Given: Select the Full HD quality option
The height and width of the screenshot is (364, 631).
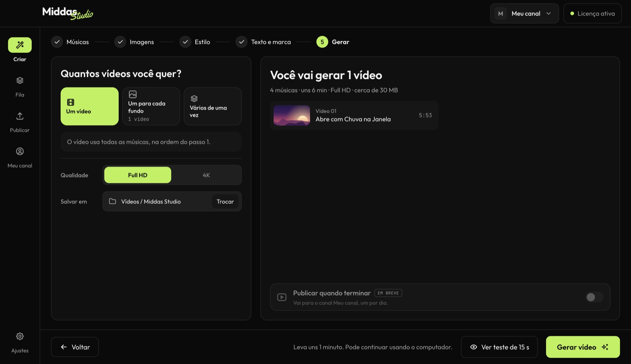Looking at the screenshot, I should point(138,175).
